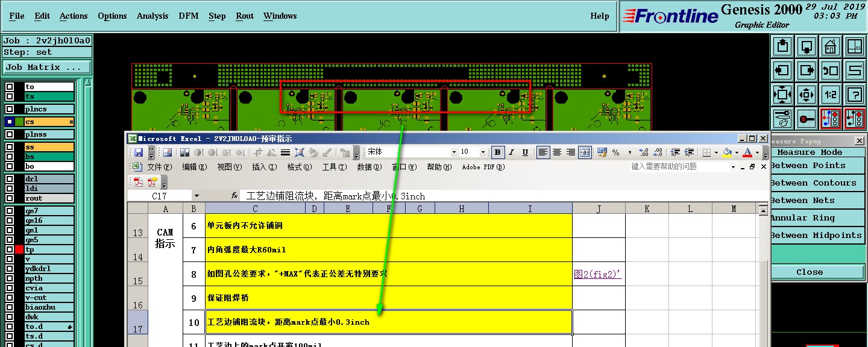
Task: Toggle the checkbox for layer ss
Action: pos(9,147)
